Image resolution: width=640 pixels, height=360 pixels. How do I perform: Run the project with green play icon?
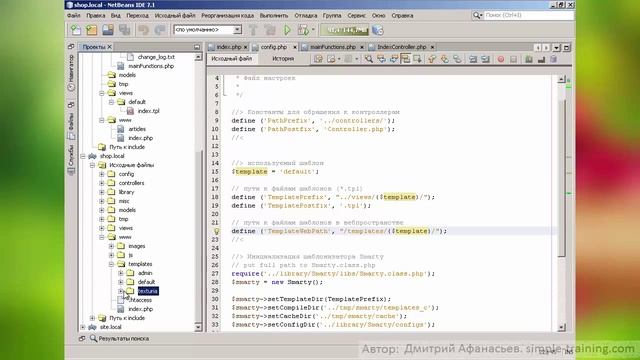click(287, 30)
